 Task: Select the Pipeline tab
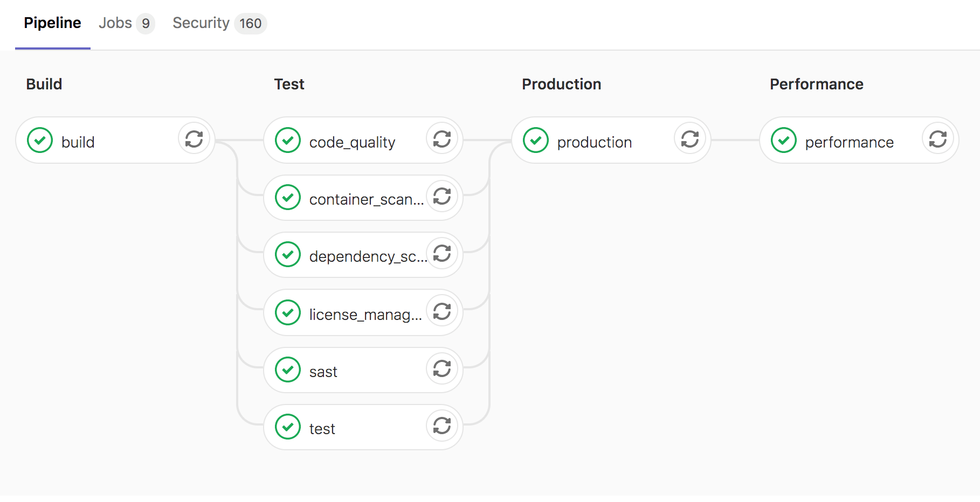(x=52, y=23)
